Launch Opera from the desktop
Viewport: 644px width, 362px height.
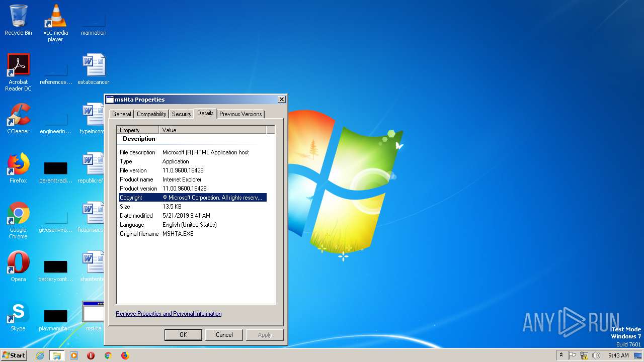click(18, 266)
